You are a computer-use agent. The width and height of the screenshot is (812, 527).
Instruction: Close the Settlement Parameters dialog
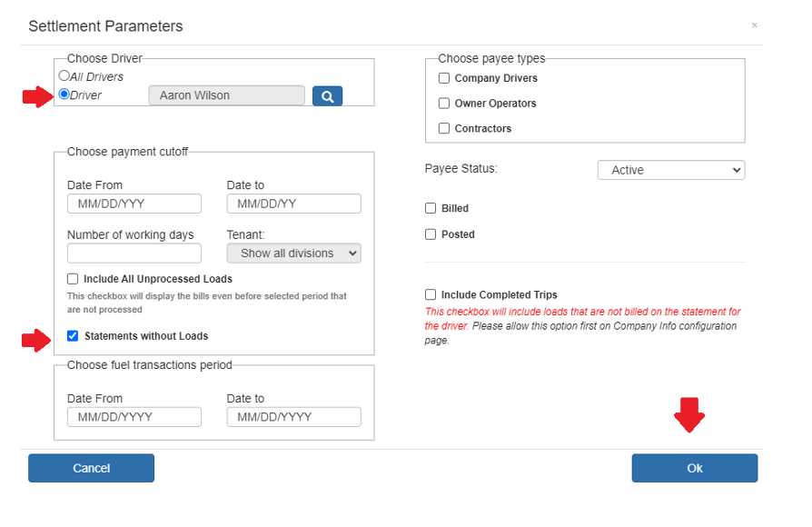click(x=755, y=25)
